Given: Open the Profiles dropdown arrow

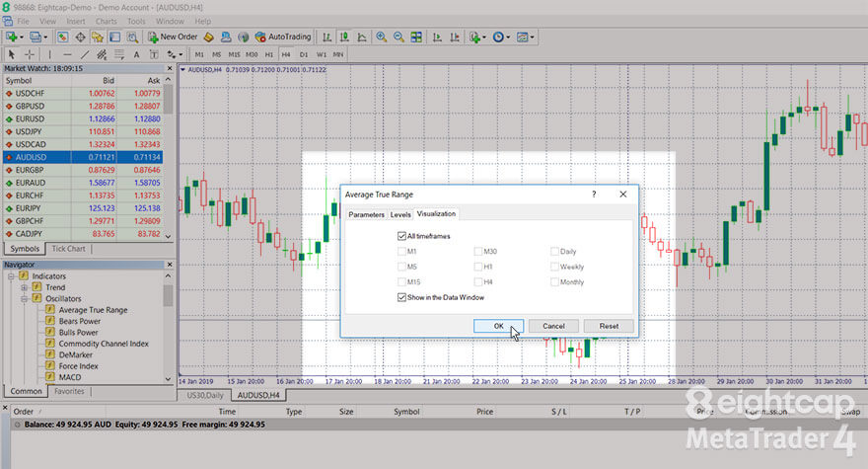Looking at the screenshot, I should click(45, 38).
